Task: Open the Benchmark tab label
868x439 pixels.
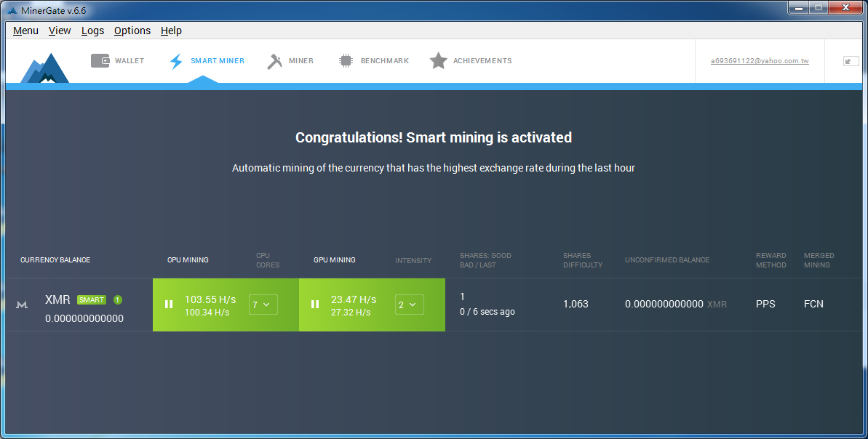Action: tap(385, 61)
